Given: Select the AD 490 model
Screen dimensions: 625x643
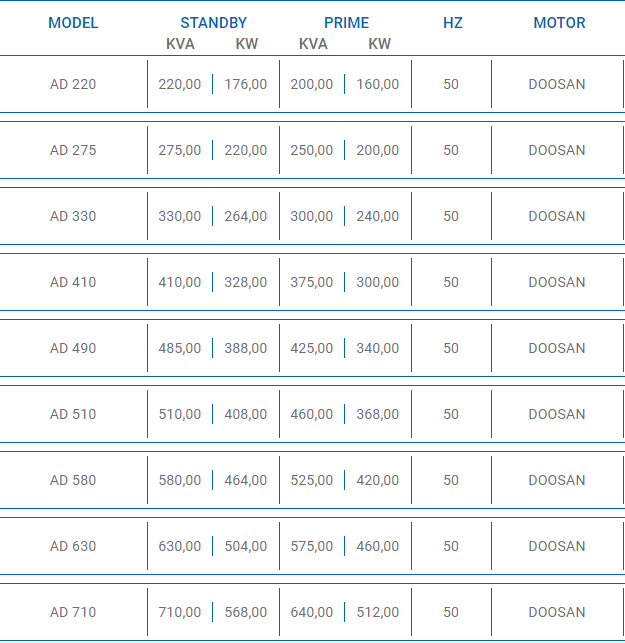Looking at the screenshot, I should (73, 348).
